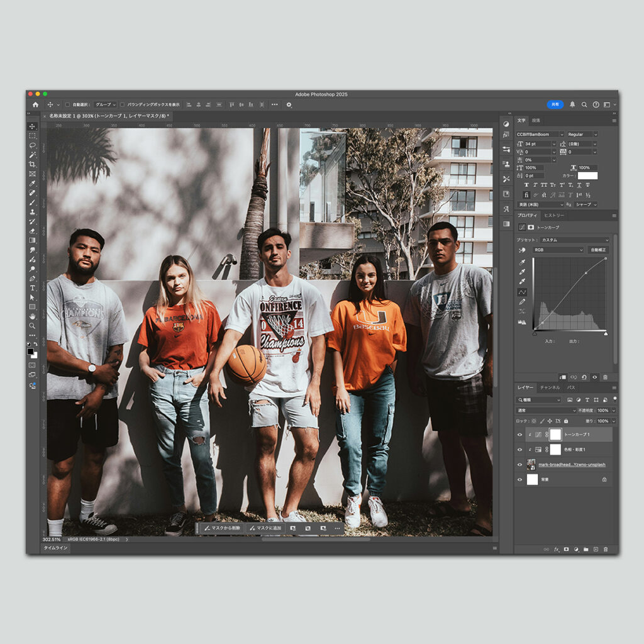Open the シャープ anti-aliasing dropdown
The image size is (644, 644).
(586, 204)
